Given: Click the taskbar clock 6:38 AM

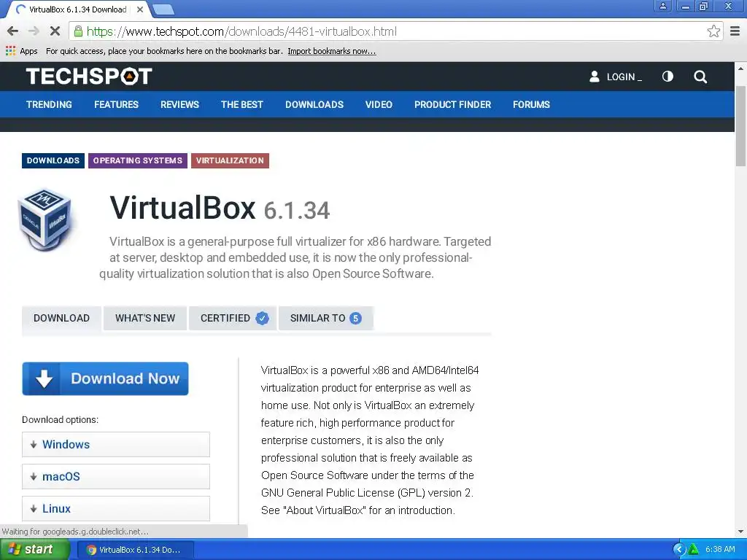Looking at the screenshot, I should [720, 550].
